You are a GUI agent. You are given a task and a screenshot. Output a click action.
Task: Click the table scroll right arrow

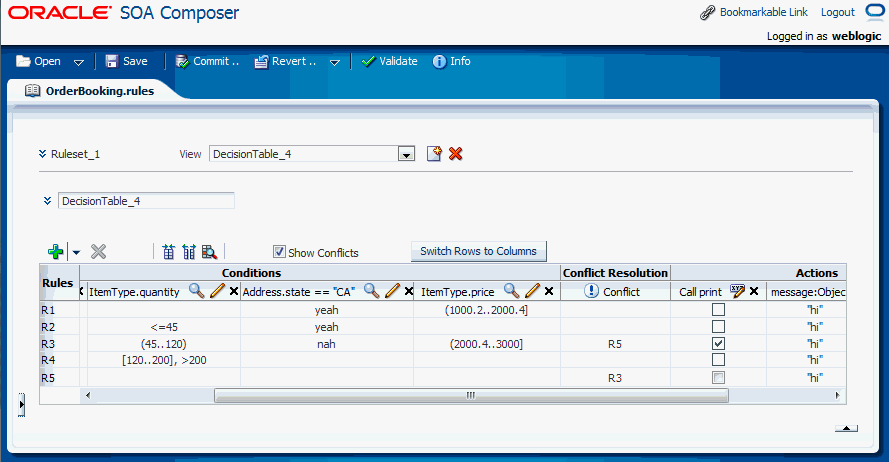[838, 395]
